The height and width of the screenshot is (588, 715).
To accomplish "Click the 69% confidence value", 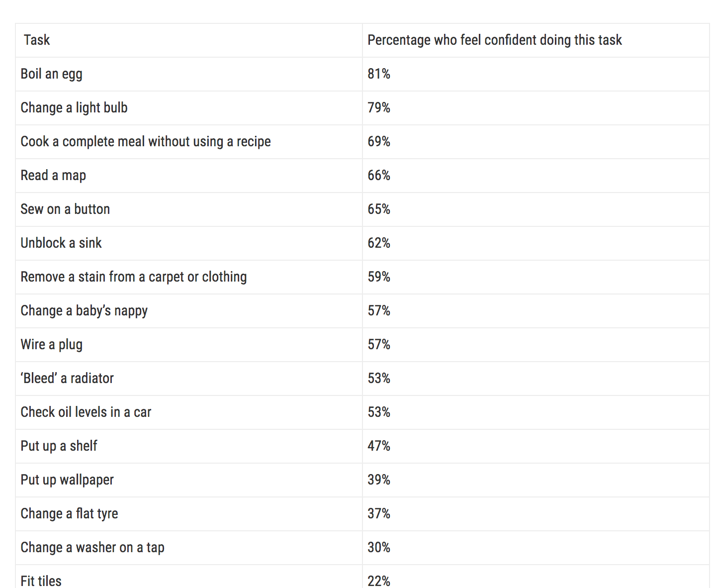I will coord(379,142).
